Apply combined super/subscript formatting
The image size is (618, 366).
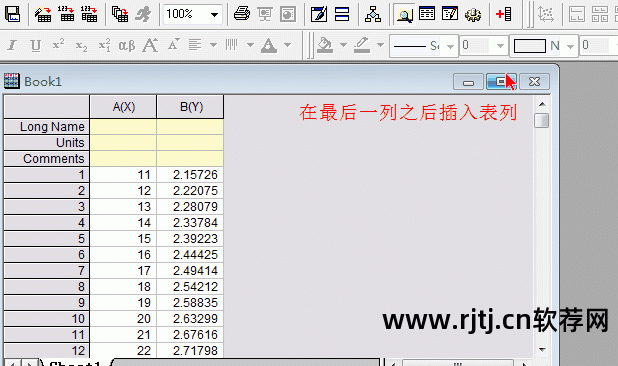pyautogui.click(x=104, y=45)
